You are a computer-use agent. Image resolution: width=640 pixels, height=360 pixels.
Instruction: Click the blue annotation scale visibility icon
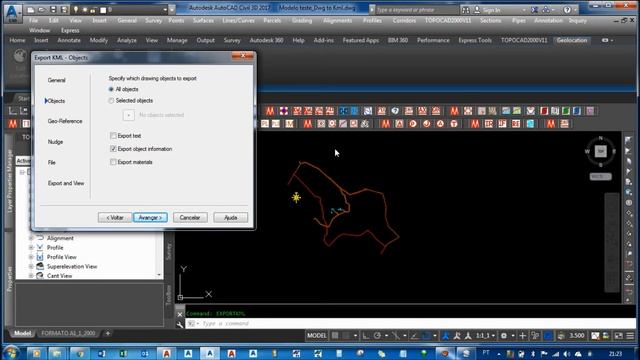pyautogui.click(x=446, y=336)
